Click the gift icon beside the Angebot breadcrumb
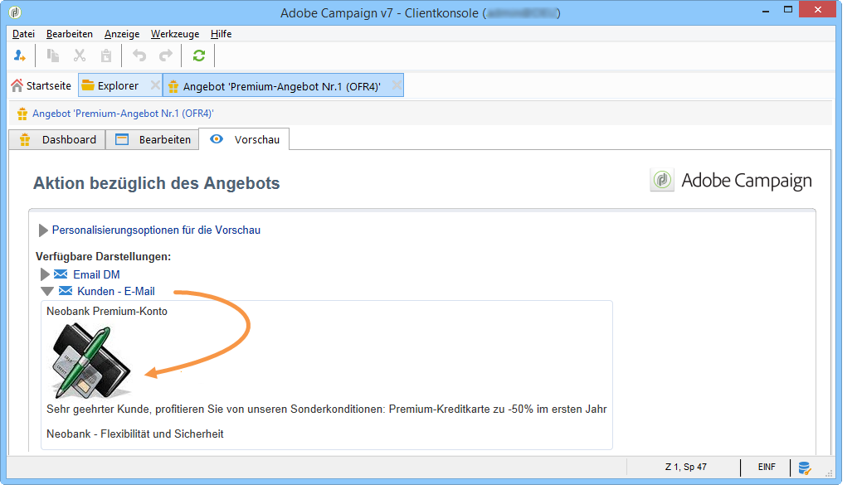This screenshot has width=857, height=504. pyautogui.click(x=22, y=114)
